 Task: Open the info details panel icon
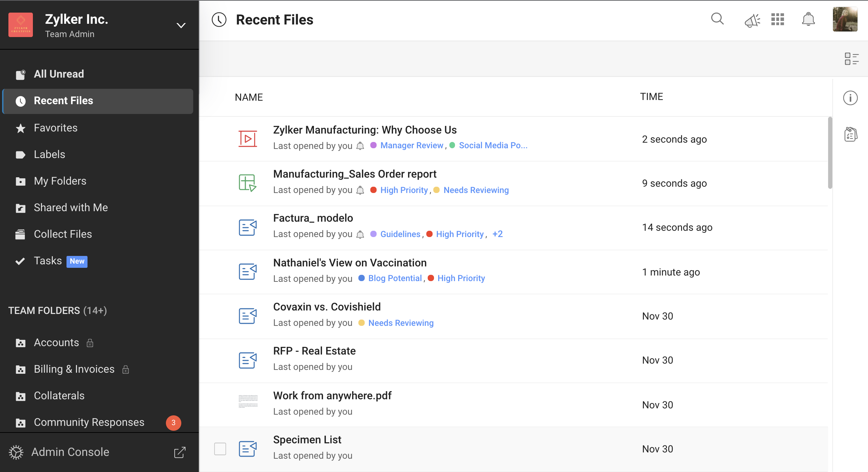(850, 98)
